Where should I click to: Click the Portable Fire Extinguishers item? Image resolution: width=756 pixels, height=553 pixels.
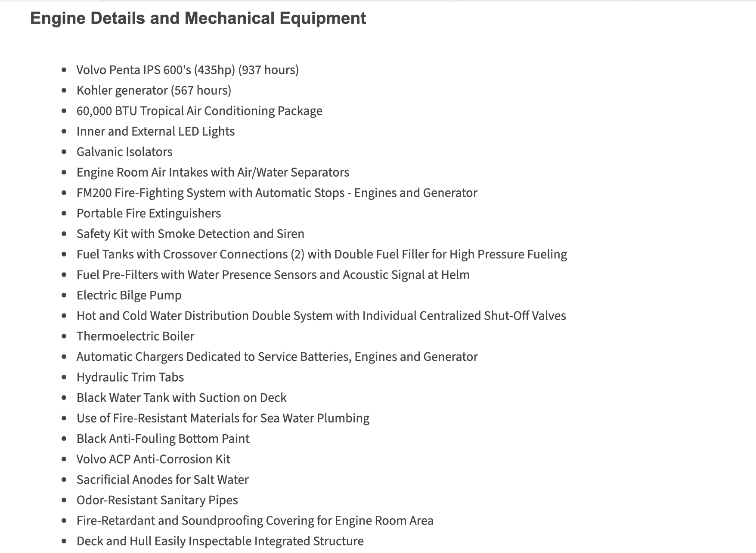(149, 214)
